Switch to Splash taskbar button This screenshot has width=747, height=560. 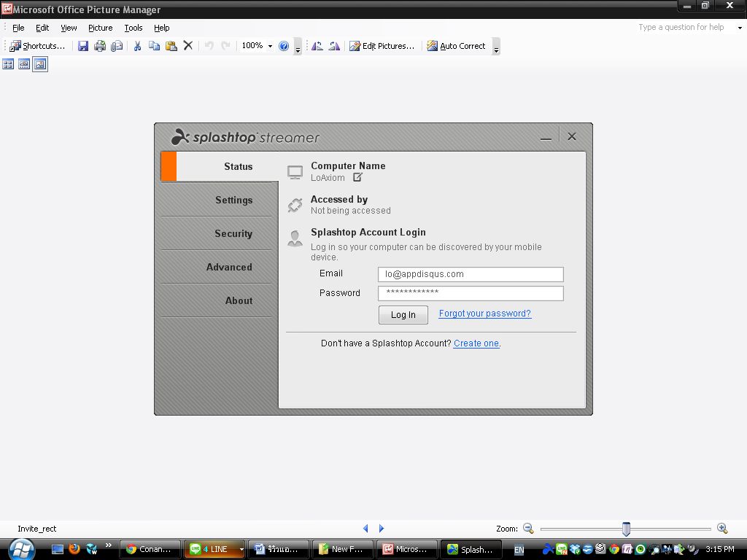(x=471, y=549)
